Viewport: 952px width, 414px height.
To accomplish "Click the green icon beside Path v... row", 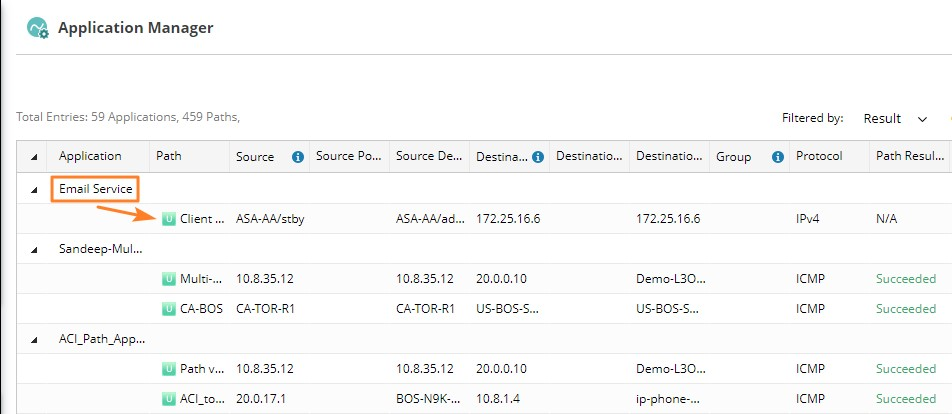I will (x=168, y=368).
